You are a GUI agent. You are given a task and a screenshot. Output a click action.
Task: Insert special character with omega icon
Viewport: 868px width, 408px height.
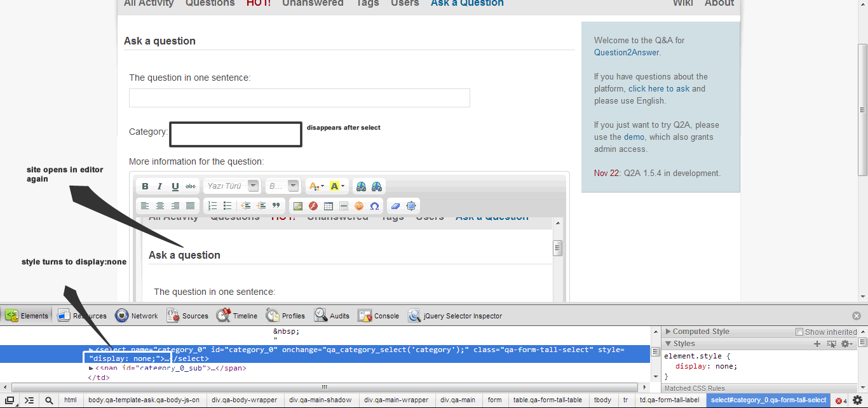(x=374, y=206)
